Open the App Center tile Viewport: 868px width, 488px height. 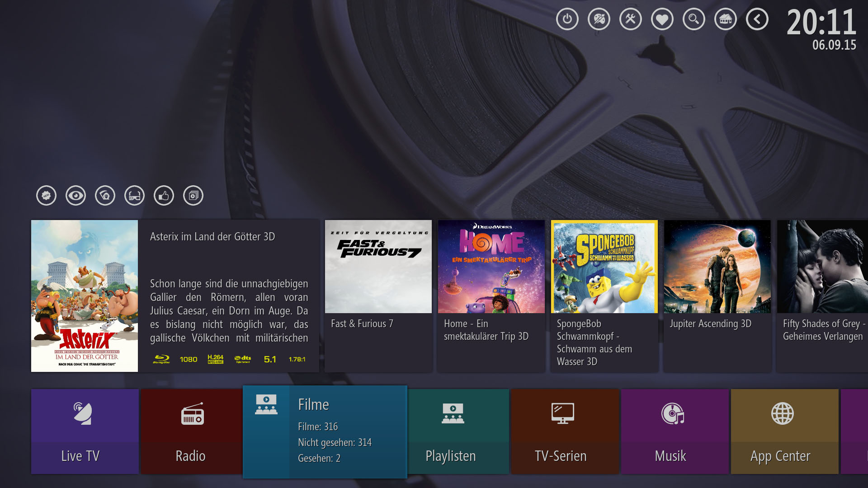[x=784, y=432]
